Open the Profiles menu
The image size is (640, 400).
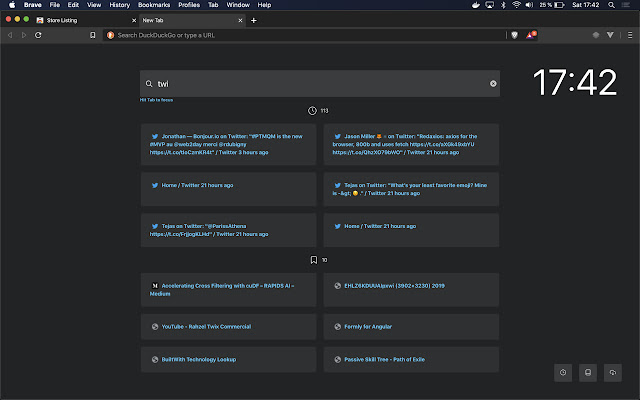pos(189,5)
